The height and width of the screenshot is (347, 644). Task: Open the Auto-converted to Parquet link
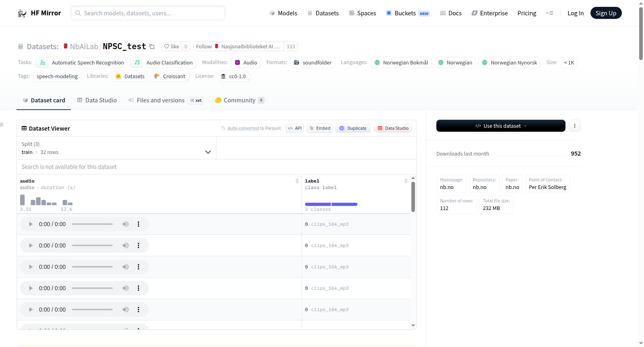(243, 128)
